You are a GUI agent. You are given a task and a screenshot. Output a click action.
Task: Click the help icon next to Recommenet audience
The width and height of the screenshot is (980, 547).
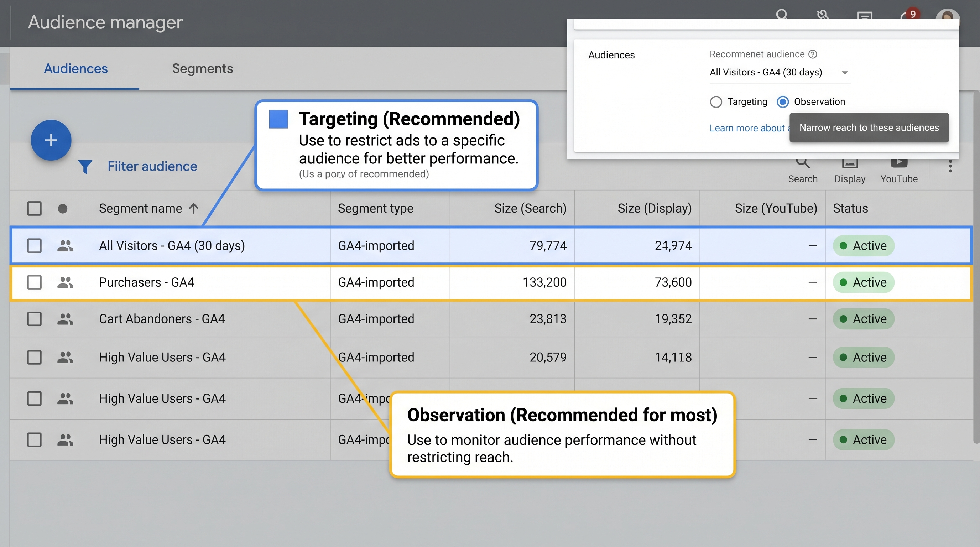tap(813, 54)
